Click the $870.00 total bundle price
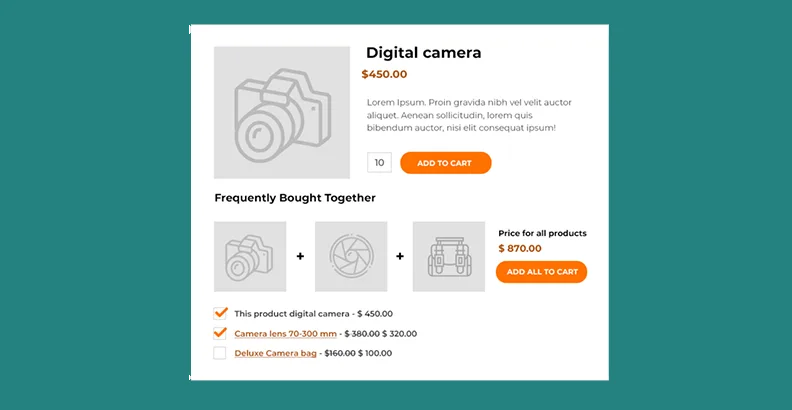 click(x=520, y=248)
